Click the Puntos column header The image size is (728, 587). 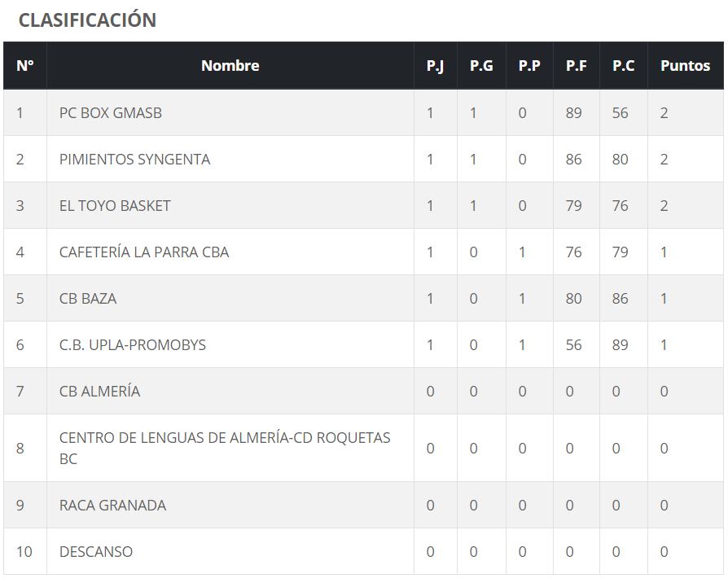[685, 66]
